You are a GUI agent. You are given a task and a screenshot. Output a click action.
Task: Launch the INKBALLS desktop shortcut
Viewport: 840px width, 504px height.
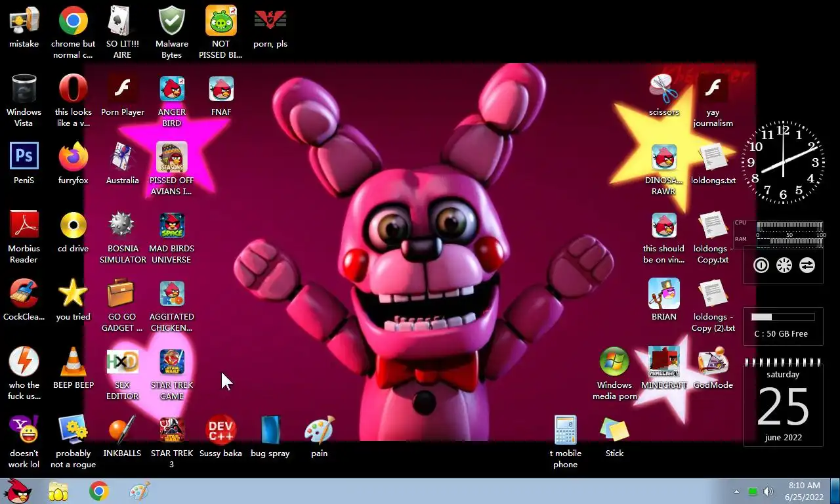(x=122, y=430)
